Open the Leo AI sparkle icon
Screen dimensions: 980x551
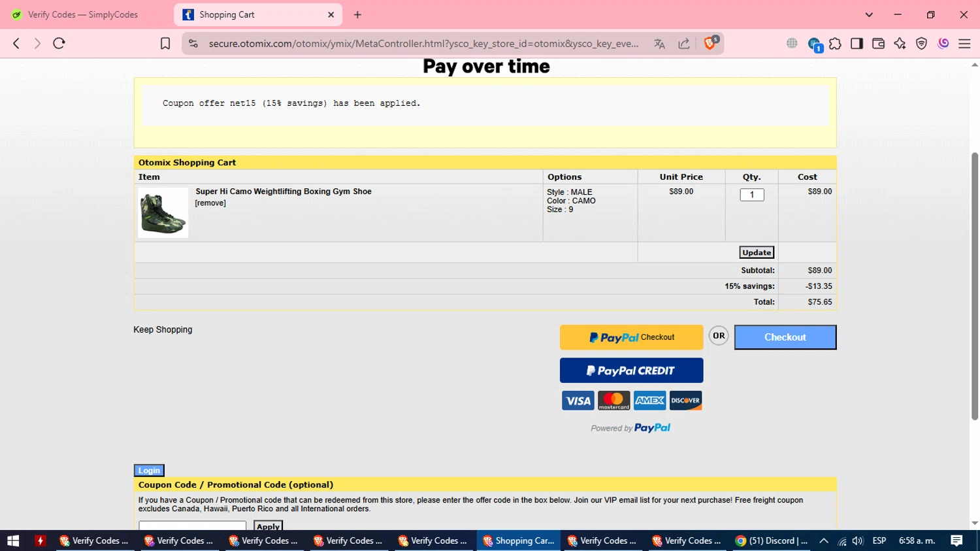900,44
